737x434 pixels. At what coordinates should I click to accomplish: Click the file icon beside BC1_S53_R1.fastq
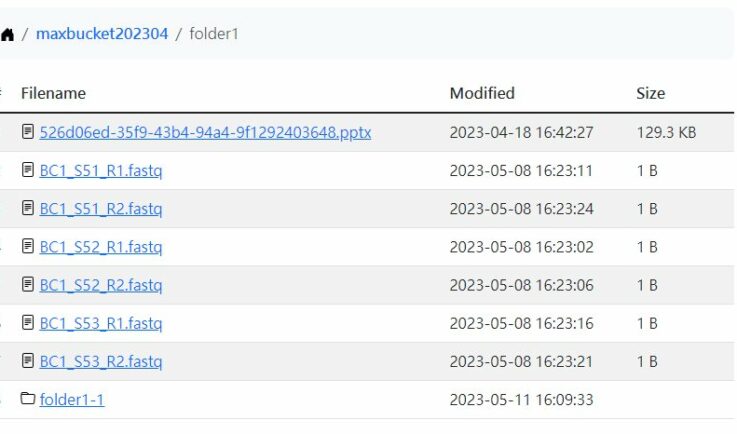[x=28, y=323]
